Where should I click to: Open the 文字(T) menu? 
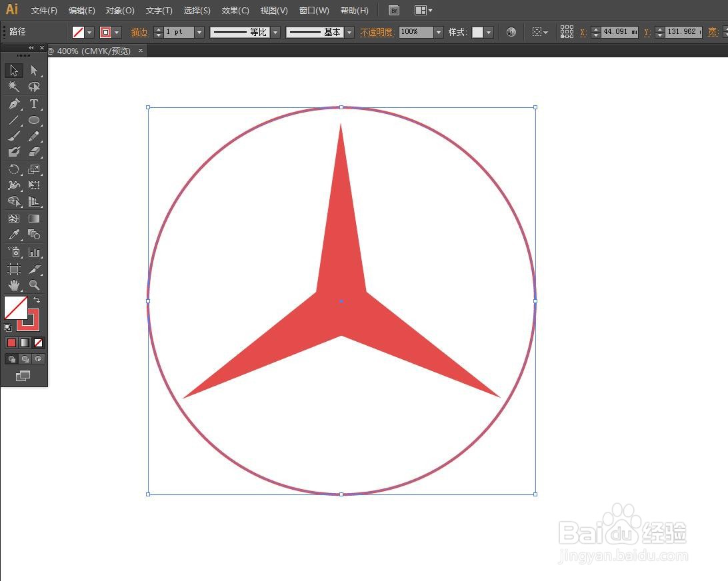tap(159, 10)
